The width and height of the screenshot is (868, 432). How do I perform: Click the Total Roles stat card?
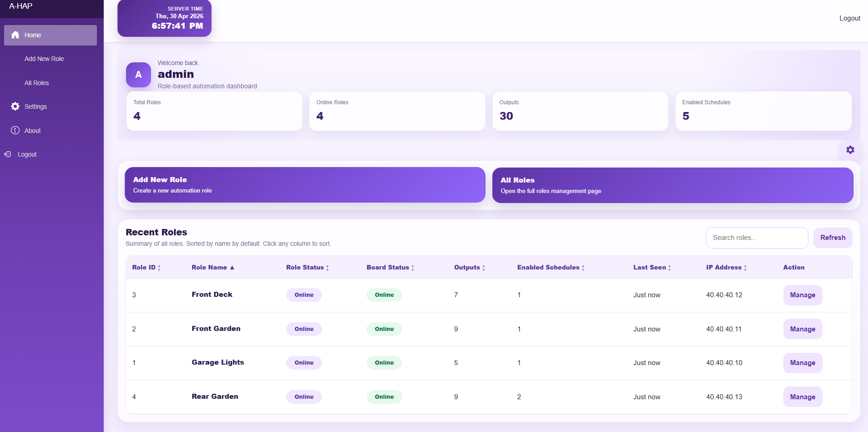(214, 111)
